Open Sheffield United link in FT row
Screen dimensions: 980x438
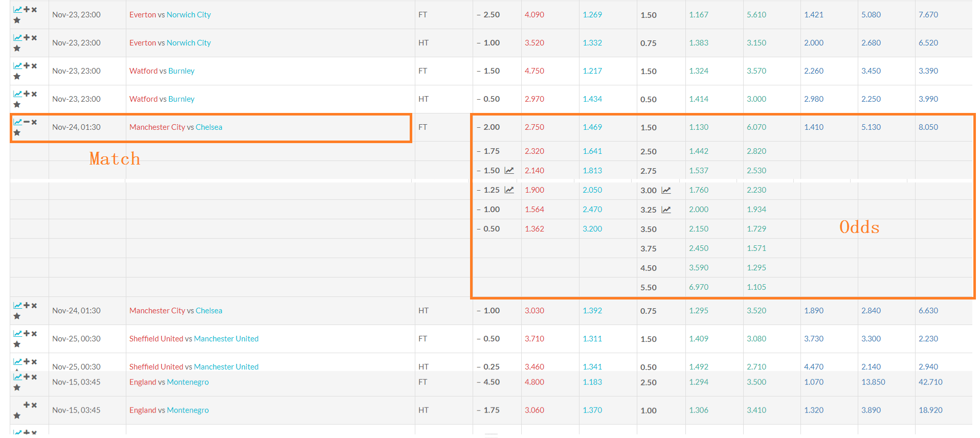[156, 339]
